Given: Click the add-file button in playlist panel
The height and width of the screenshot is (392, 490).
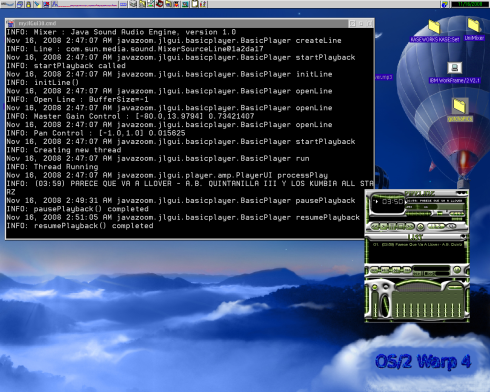Looking at the screenshot, I should tap(374, 270).
